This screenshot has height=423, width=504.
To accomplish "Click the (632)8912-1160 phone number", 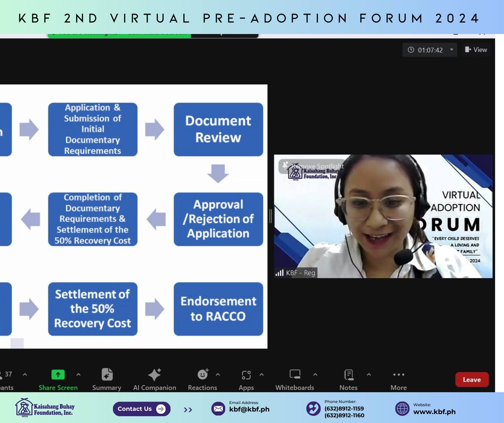I will click(344, 415).
